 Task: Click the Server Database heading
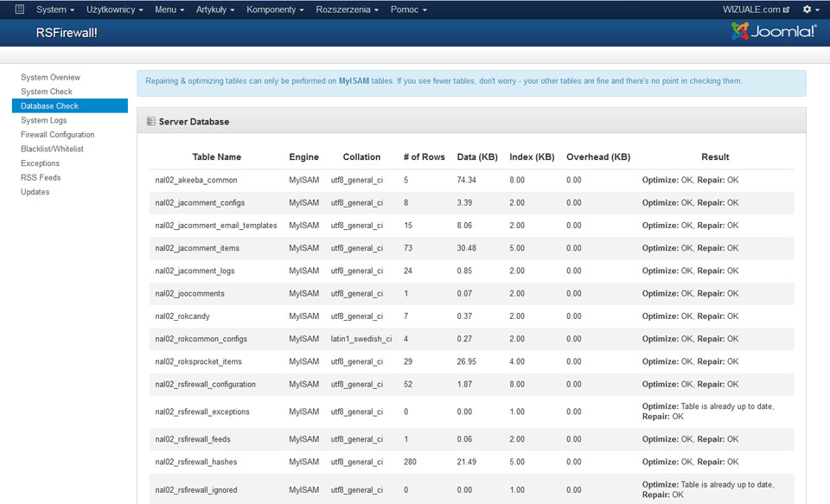coord(194,122)
